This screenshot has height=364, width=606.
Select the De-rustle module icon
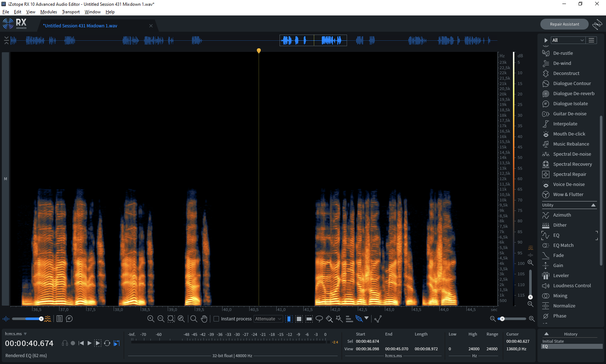point(546,53)
